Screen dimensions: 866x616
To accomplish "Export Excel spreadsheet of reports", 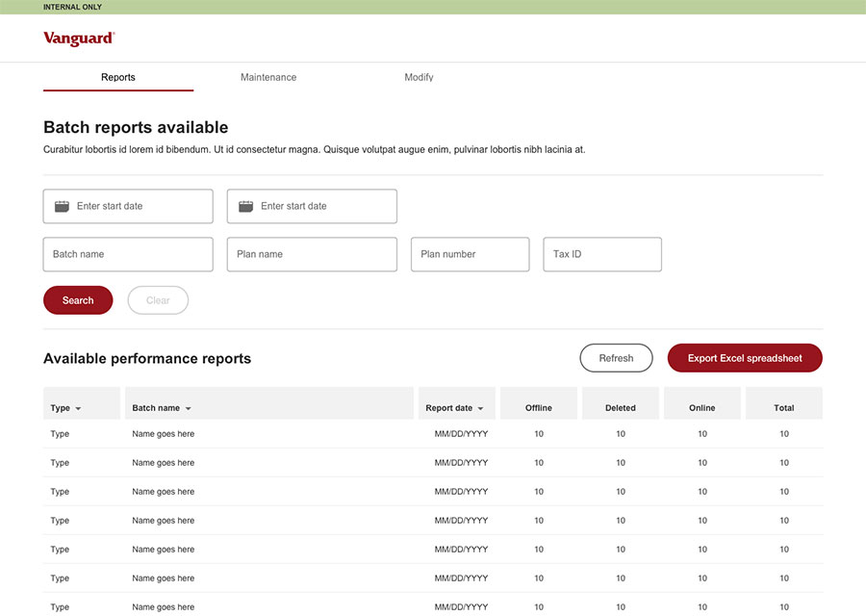I will click(745, 358).
